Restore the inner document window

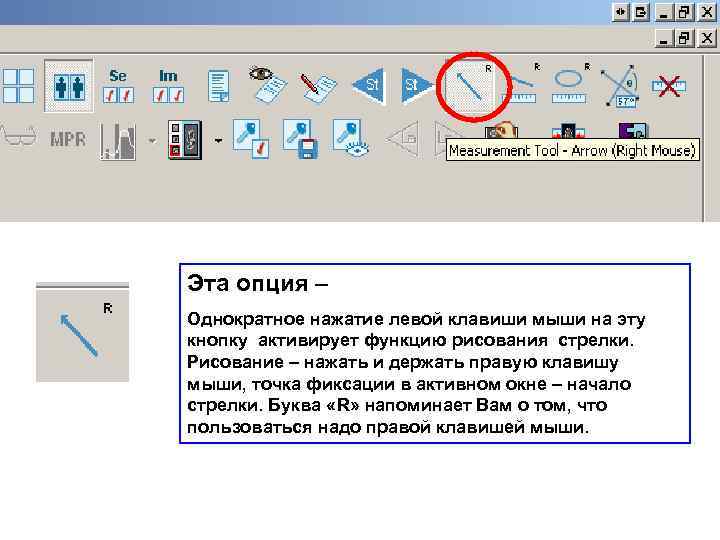point(684,38)
